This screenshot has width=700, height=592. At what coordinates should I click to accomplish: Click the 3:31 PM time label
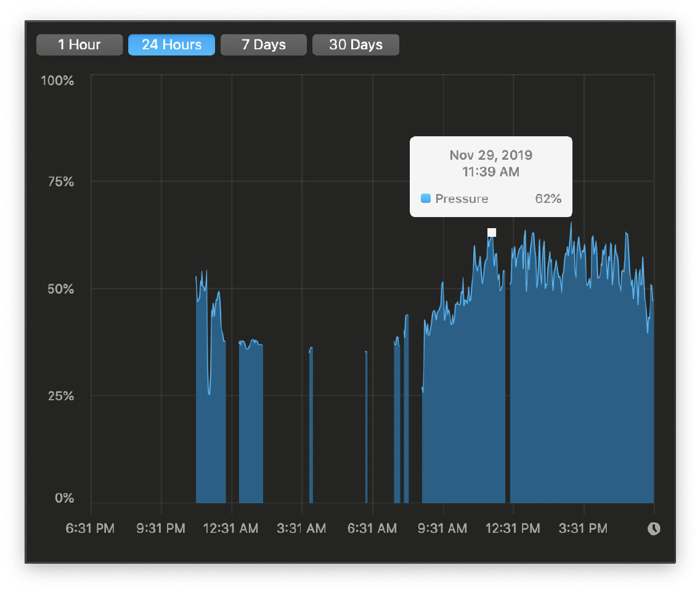582,528
